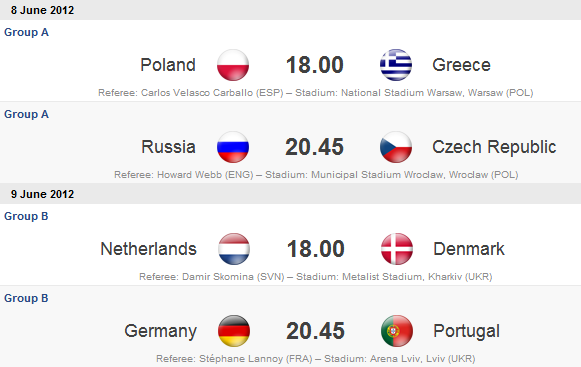Select the Netherlands flag icon

coord(234,249)
